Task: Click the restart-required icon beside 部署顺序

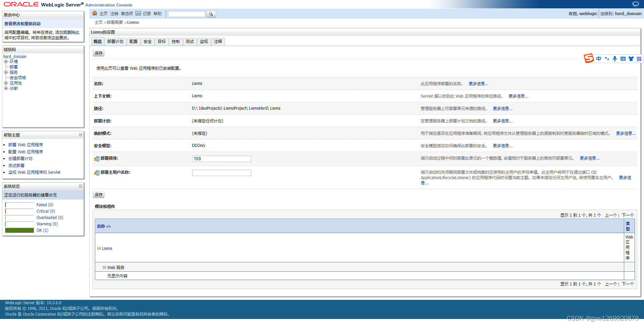Action: (x=97, y=159)
